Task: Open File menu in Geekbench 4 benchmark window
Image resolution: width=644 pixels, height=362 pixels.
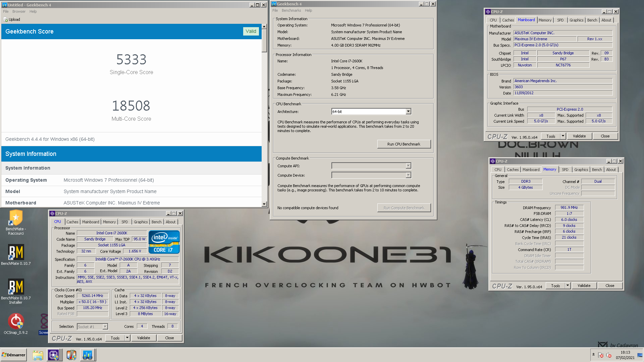Action: click(275, 10)
